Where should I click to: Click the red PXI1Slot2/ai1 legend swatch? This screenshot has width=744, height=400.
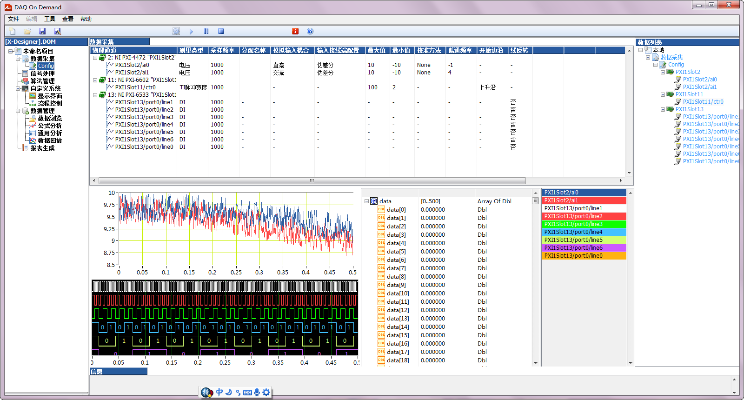point(584,200)
